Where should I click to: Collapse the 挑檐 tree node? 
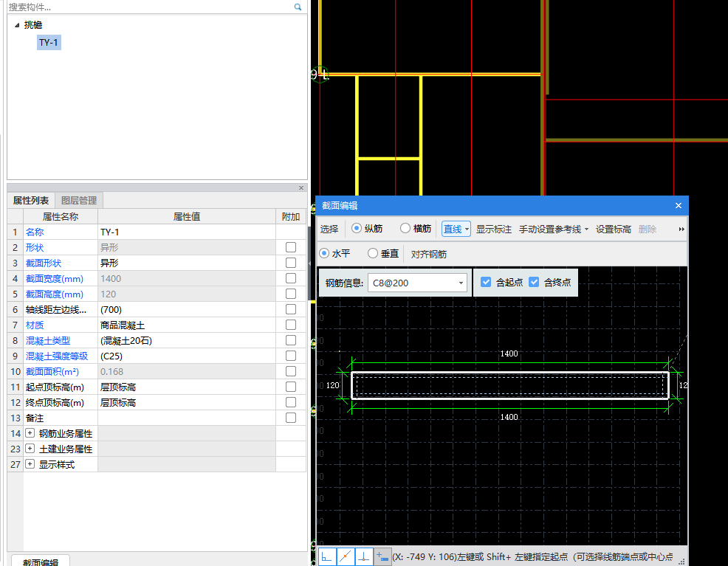click(17, 25)
